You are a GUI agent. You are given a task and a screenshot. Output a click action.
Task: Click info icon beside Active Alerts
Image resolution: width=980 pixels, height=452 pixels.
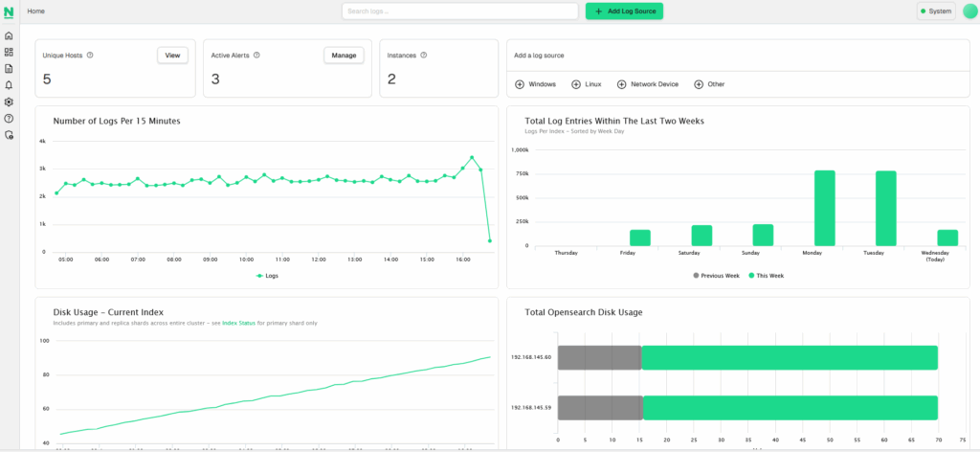pyautogui.click(x=256, y=56)
